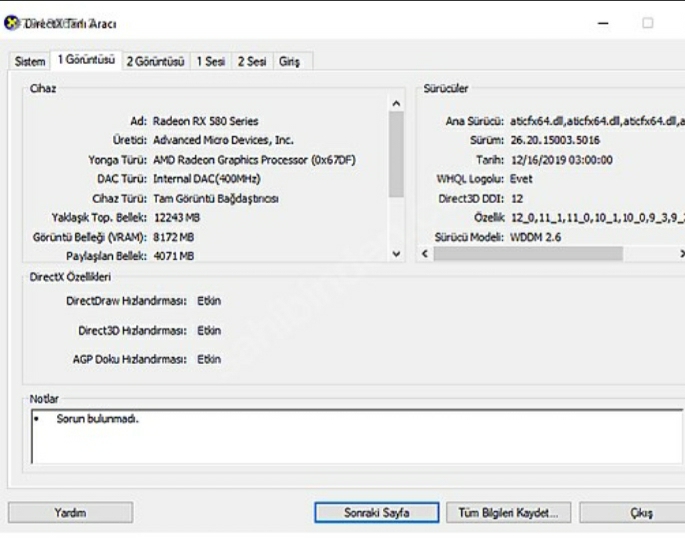This screenshot has width=685, height=538.
Task: Click Tüm Bilgileri Kaydet button
Action: click(x=509, y=512)
